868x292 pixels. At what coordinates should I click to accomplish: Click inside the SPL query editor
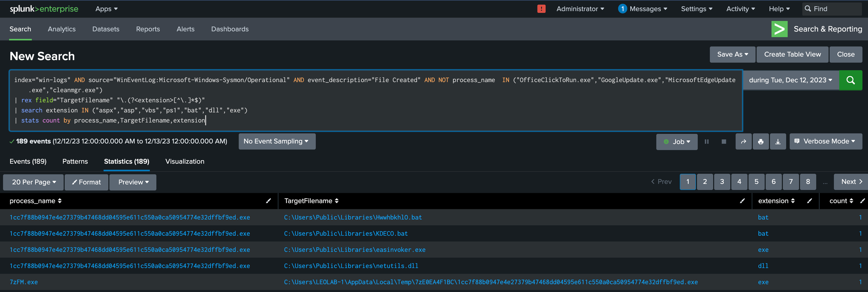[376, 100]
